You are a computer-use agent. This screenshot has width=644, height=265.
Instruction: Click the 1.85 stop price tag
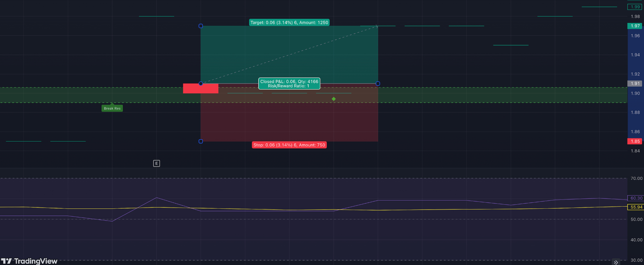(x=635, y=141)
